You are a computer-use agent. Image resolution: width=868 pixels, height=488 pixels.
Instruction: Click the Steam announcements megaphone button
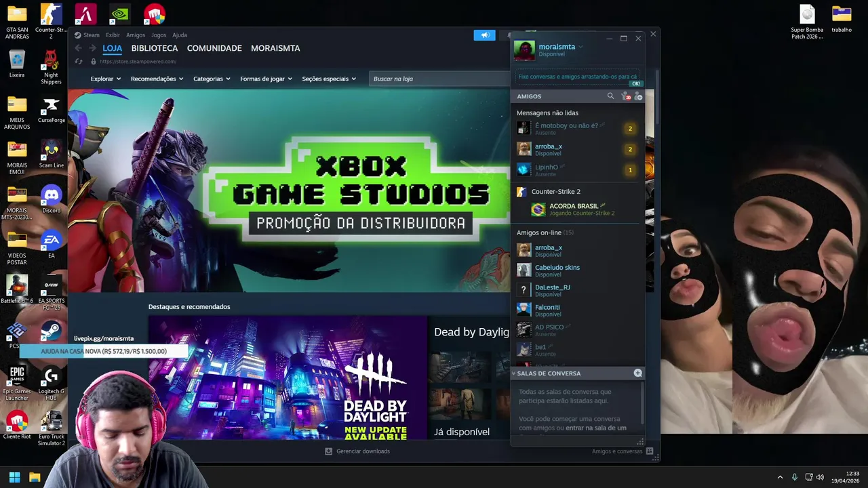point(484,35)
